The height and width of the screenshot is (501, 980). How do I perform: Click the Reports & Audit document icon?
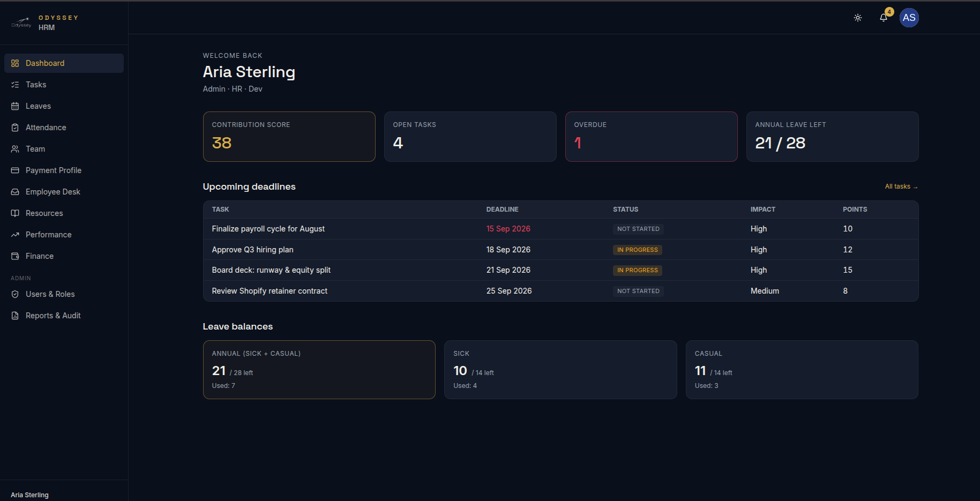point(15,316)
